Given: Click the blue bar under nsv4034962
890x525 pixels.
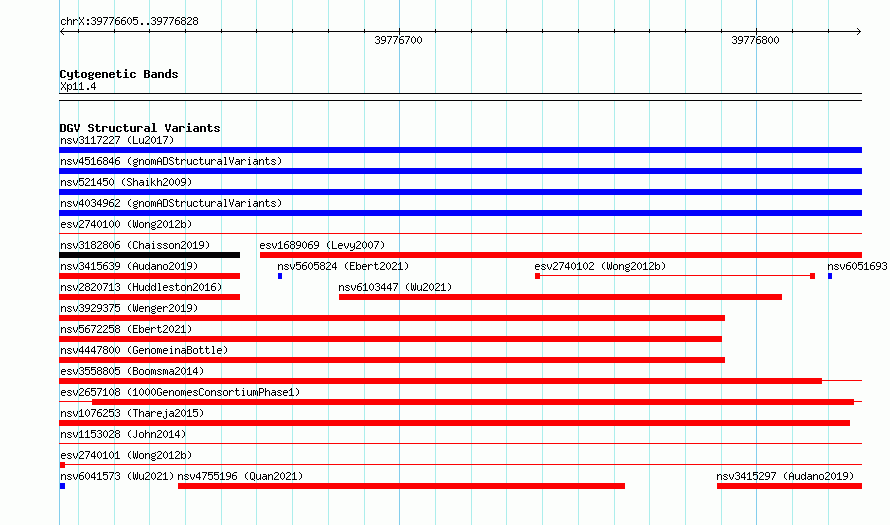Looking at the screenshot, I should (x=460, y=213).
